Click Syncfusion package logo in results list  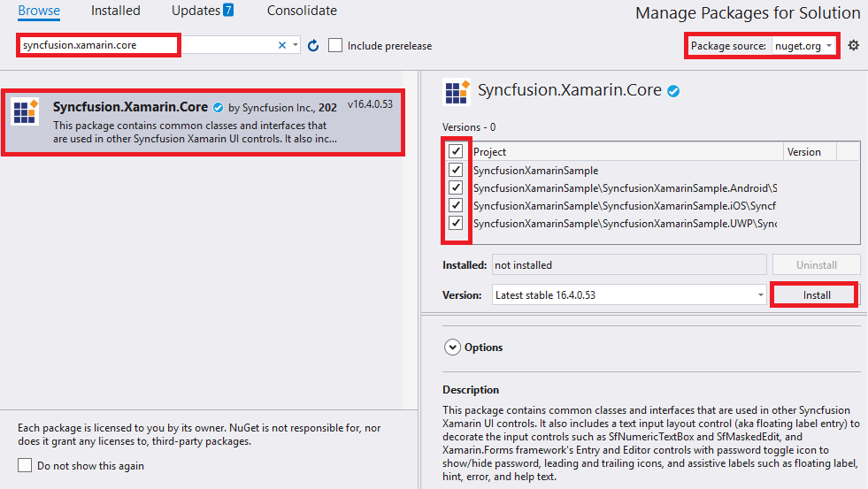[x=25, y=112]
